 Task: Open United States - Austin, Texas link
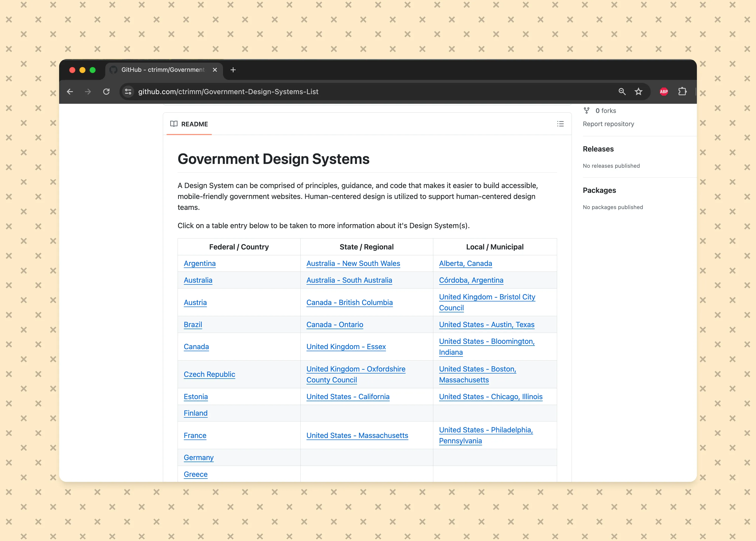click(x=487, y=325)
